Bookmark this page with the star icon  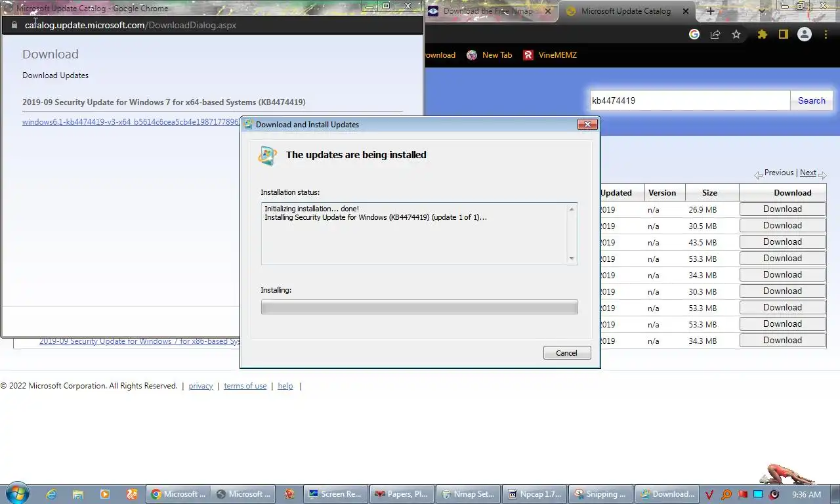pos(736,34)
